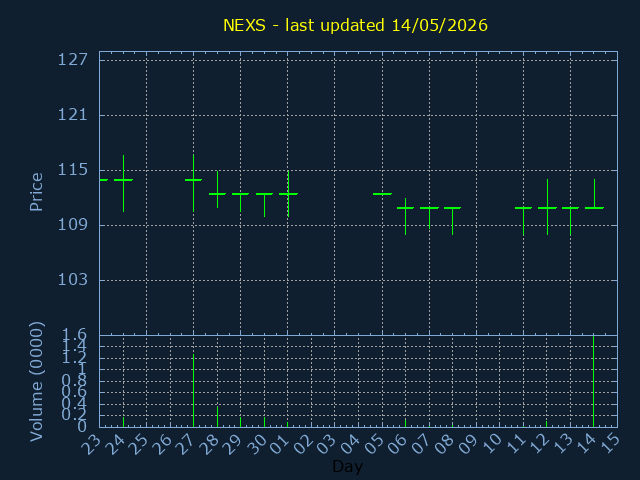Click the day 05 price dash marker
Image resolution: width=640 pixels, height=480 pixels.
coord(382,194)
